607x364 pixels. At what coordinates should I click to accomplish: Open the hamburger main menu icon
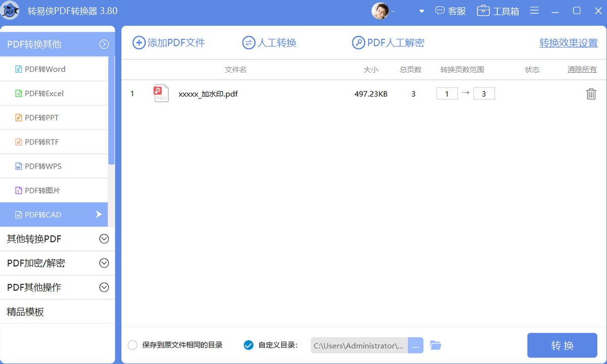(534, 11)
